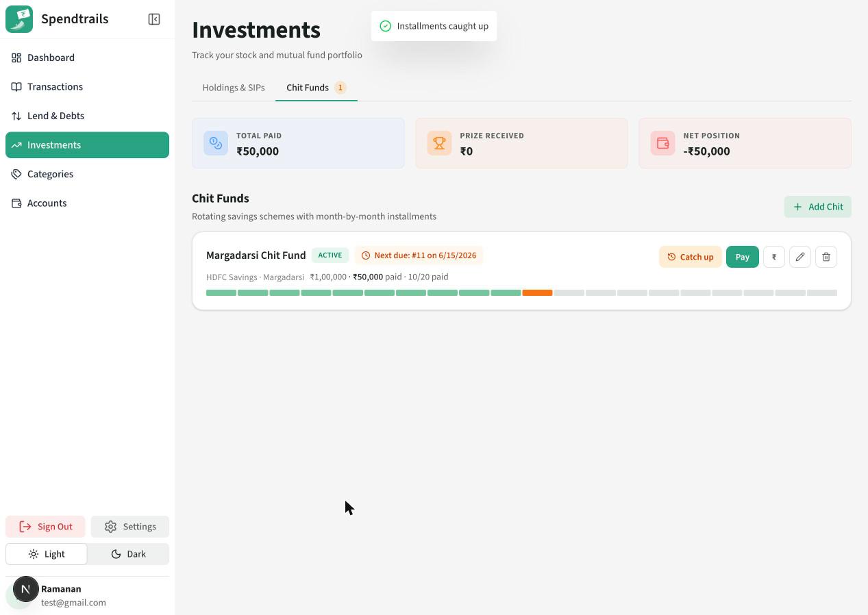Click the ACTIVE status badge
Image resolution: width=868 pixels, height=615 pixels.
point(330,255)
